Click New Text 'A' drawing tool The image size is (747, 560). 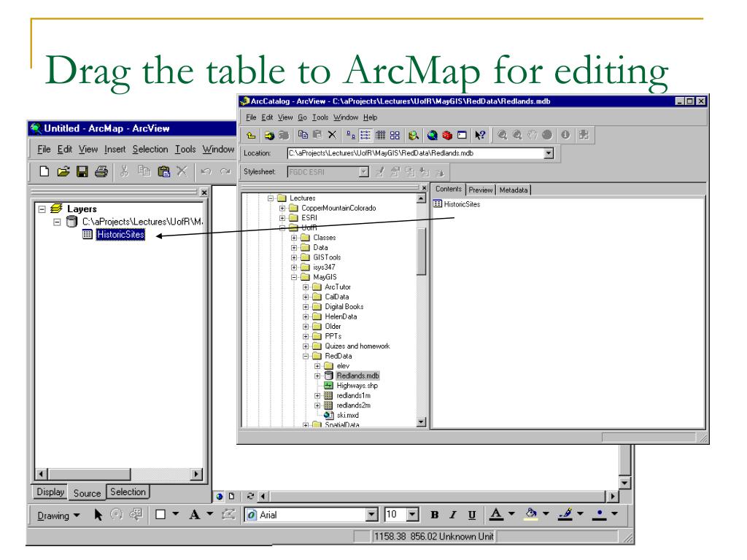click(194, 515)
